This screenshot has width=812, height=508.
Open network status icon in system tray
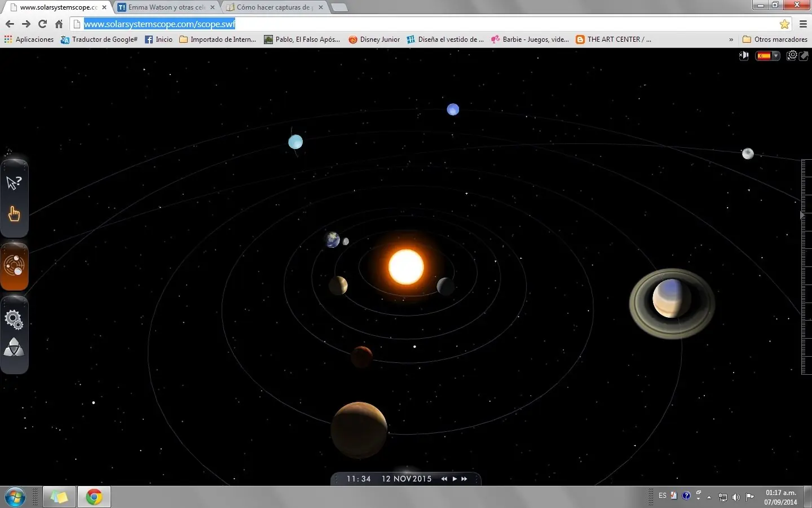tap(723, 497)
